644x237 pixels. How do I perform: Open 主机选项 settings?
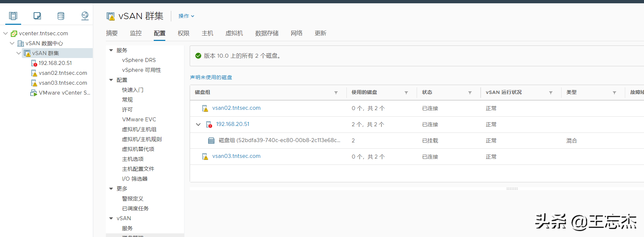coord(133,159)
